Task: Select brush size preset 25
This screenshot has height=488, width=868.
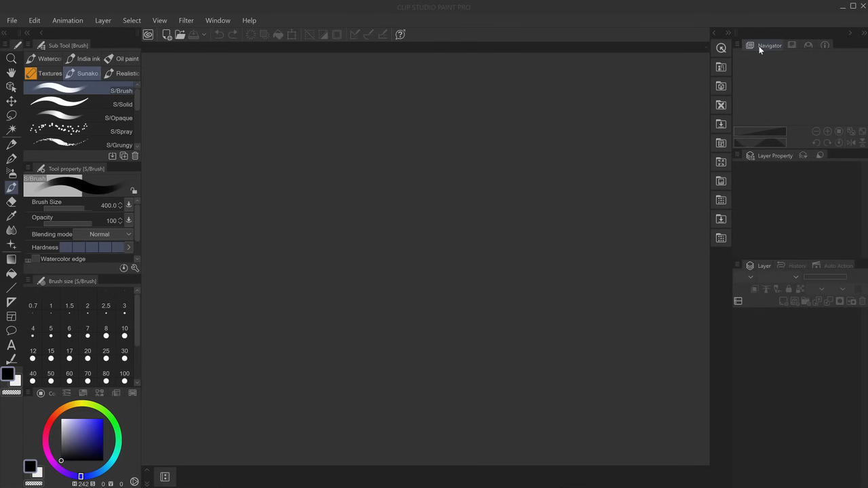Action: (x=106, y=355)
